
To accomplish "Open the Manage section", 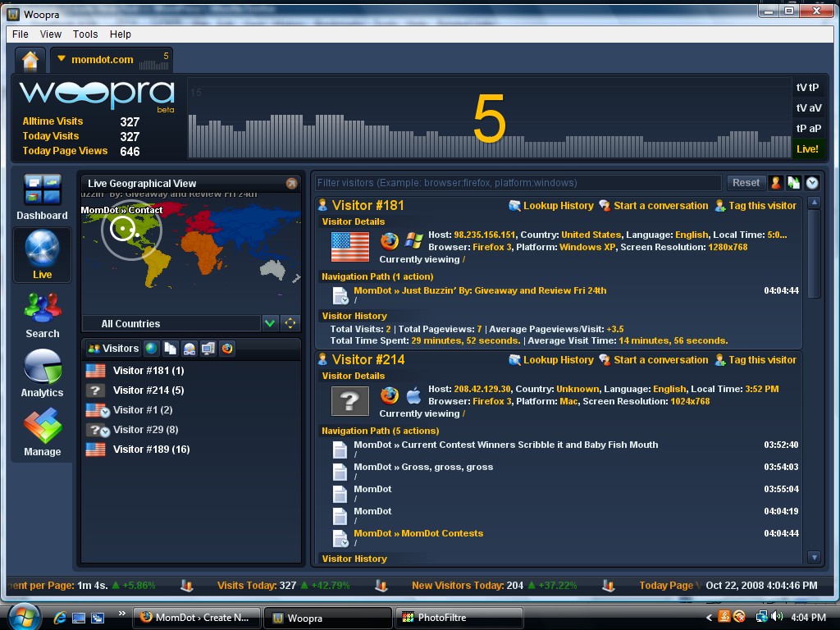I will coord(43,432).
